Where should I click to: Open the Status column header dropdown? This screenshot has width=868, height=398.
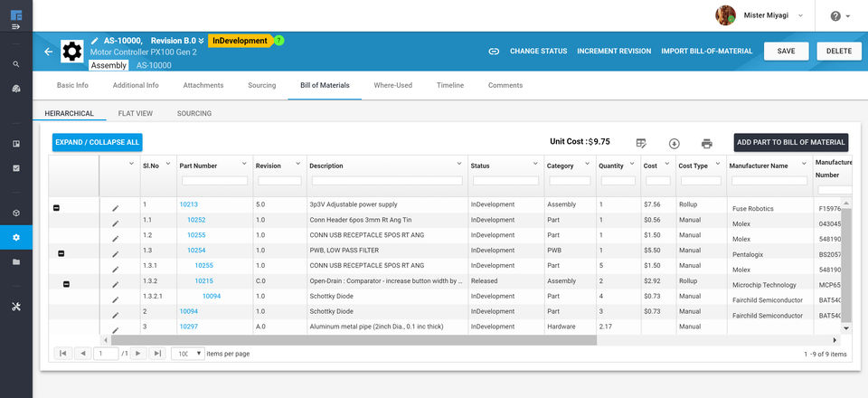coord(535,163)
